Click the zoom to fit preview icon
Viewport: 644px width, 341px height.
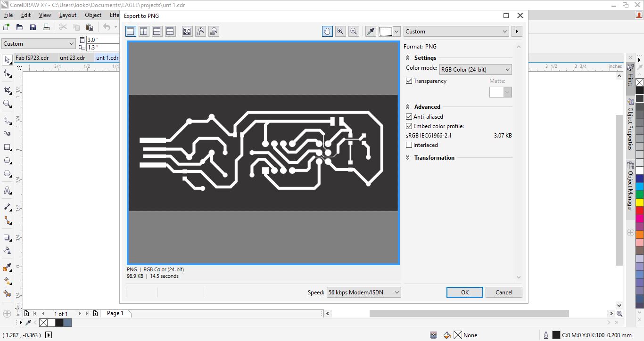pyautogui.click(x=187, y=32)
